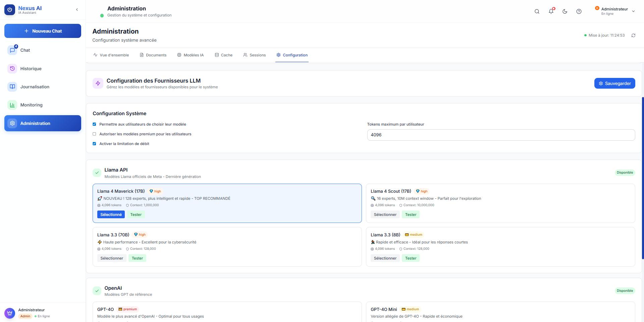The height and width of the screenshot is (322, 644).
Task: Open the help question mark icon
Action: tap(579, 11)
